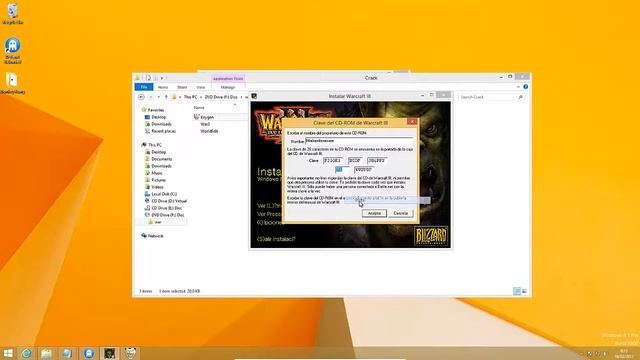This screenshot has width=640, height=360.
Task: Click the Explorer help question mark icon
Action: 526,87
